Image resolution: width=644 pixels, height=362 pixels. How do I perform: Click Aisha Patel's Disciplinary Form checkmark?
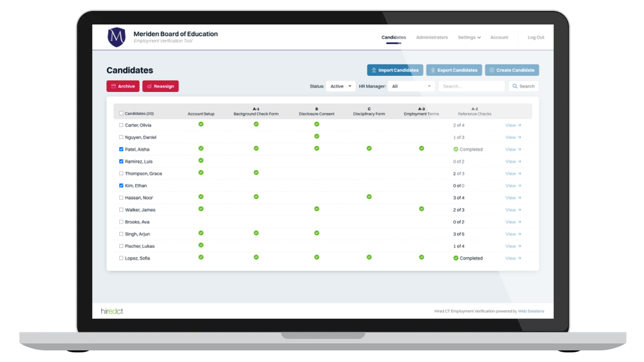pos(369,148)
